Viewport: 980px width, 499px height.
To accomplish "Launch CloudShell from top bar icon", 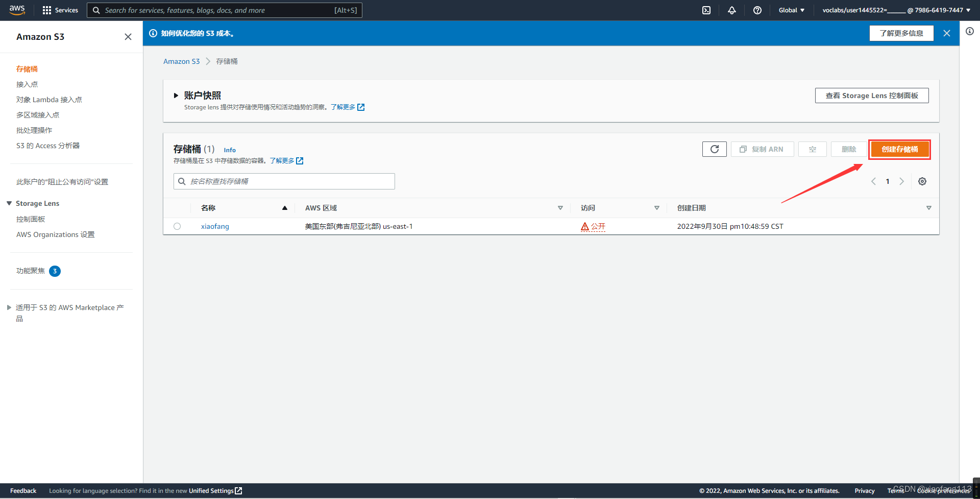I will tap(706, 10).
